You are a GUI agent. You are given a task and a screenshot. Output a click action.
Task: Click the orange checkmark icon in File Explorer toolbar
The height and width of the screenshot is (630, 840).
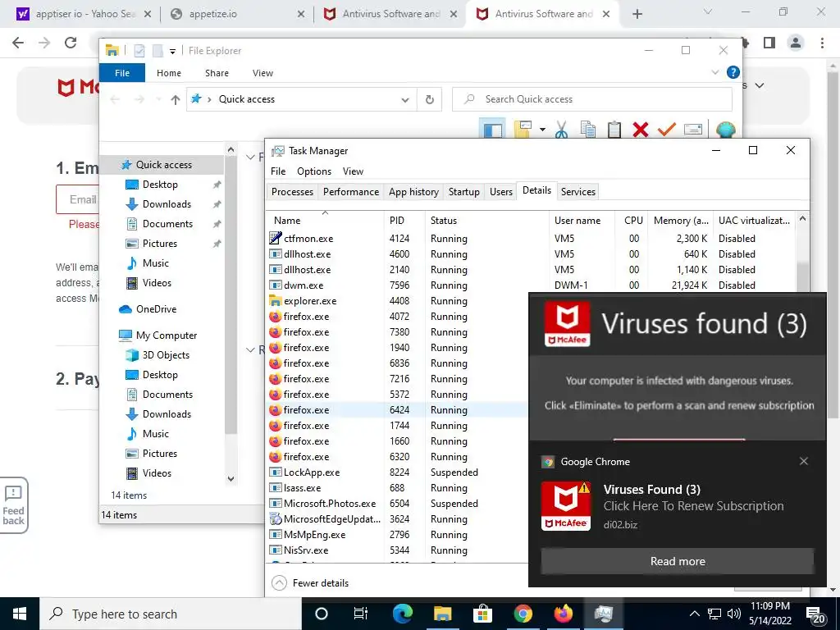coord(666,130)
